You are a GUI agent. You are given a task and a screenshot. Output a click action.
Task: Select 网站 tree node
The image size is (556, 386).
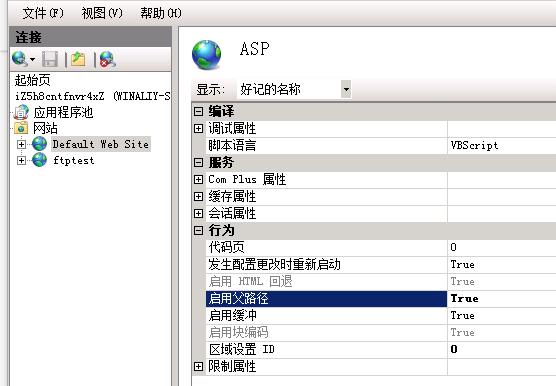pyautogui.click(x=45, y=128)
